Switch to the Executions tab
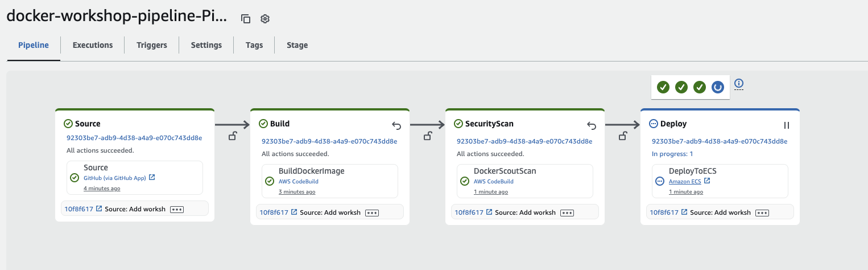Screen dimensions: 868x270 tap(93, 45)
